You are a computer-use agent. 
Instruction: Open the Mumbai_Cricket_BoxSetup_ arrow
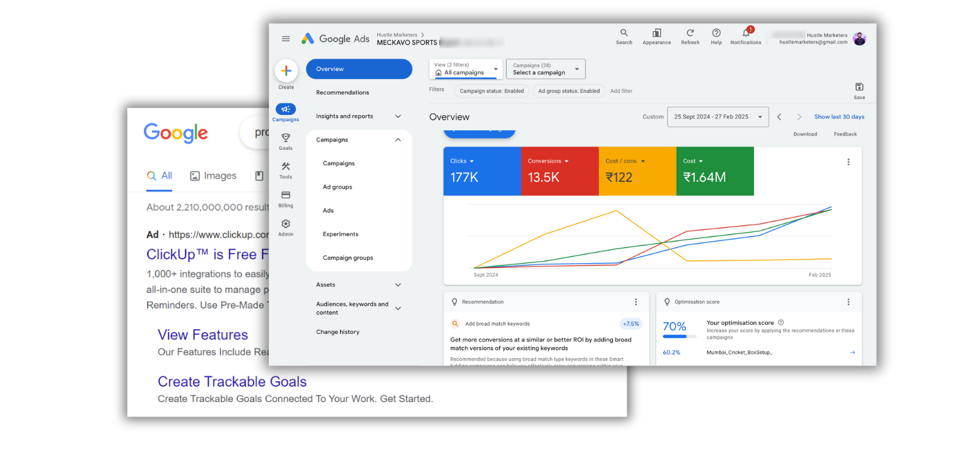click(852, 352)
